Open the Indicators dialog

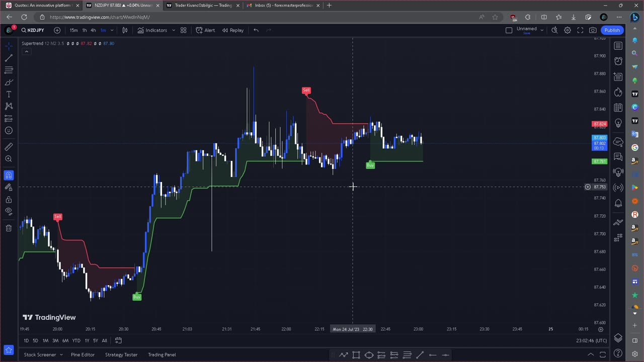pos(152,30)
